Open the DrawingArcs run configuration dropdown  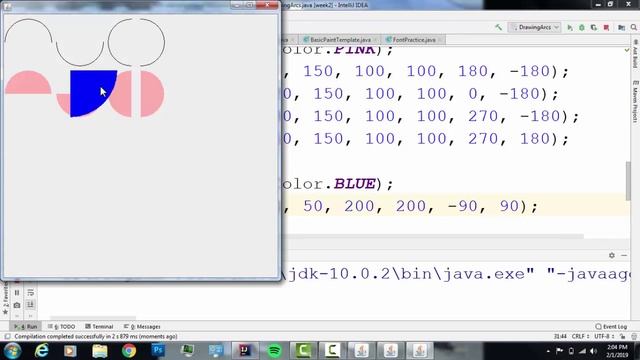534,27
